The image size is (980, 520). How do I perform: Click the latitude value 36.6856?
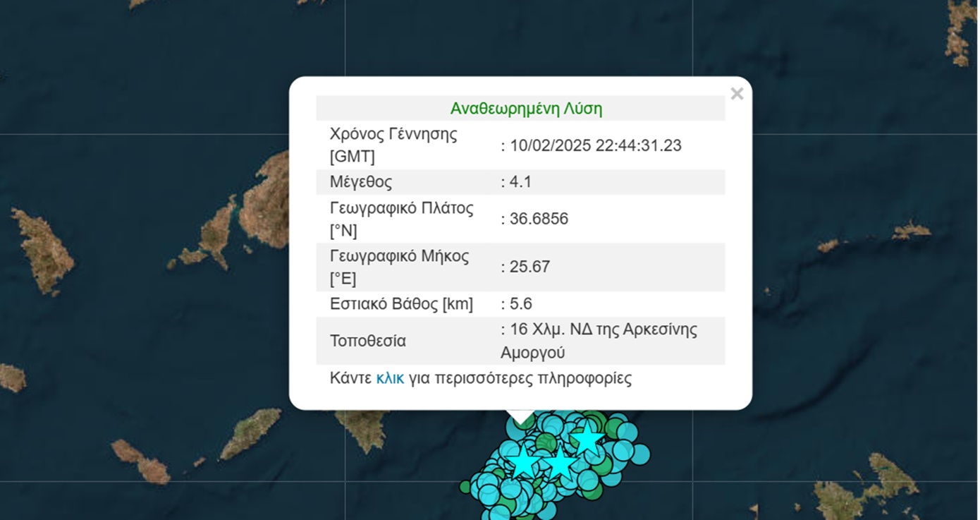pos(538,219)
